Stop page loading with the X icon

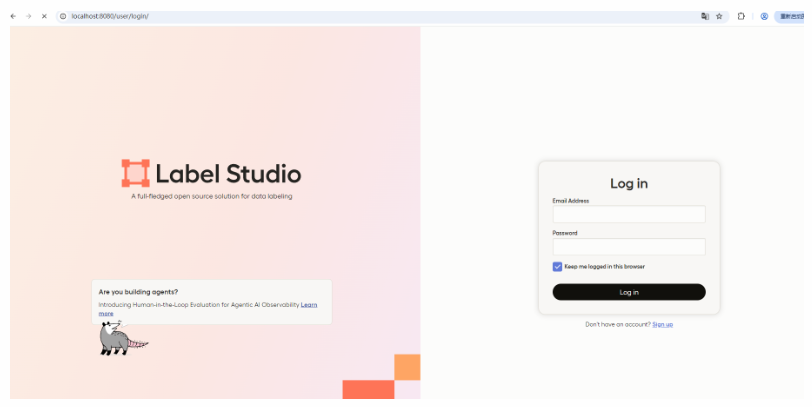pyautogui.click(x=44, y=16)
